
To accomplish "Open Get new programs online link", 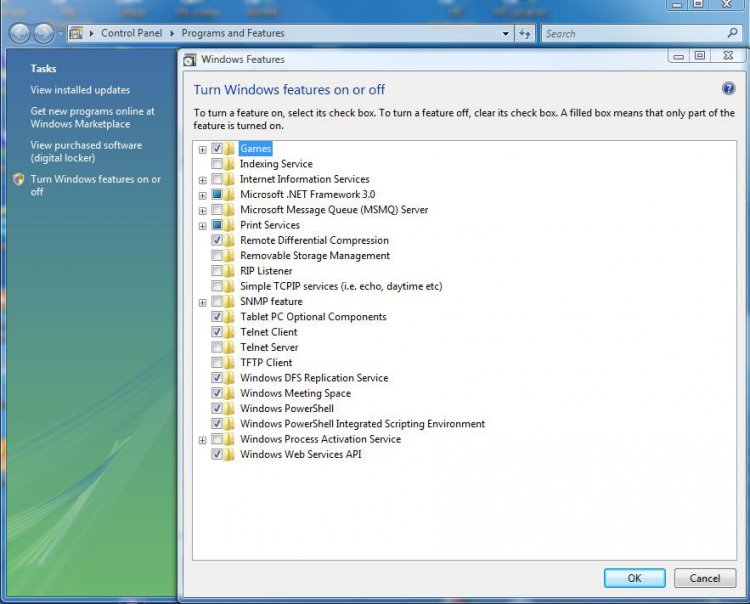I will [93, 118].
